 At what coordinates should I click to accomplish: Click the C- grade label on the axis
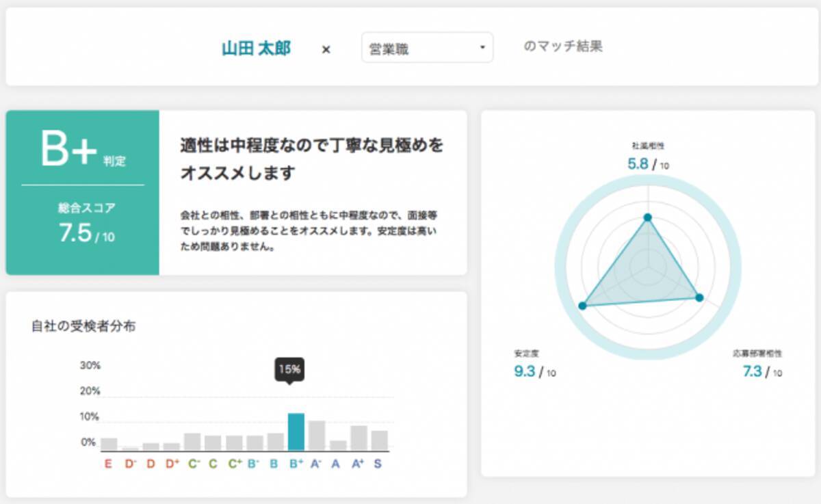tap(194, 464)
